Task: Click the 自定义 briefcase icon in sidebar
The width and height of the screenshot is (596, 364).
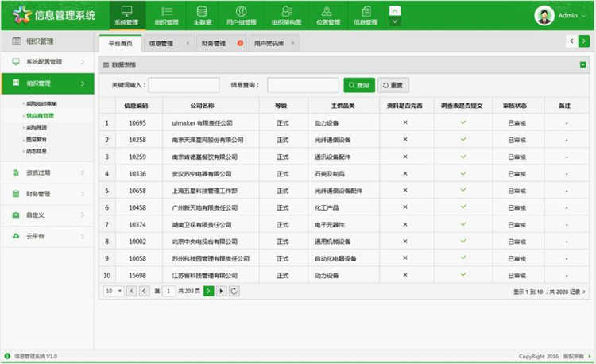Action: tap(16, 215)
